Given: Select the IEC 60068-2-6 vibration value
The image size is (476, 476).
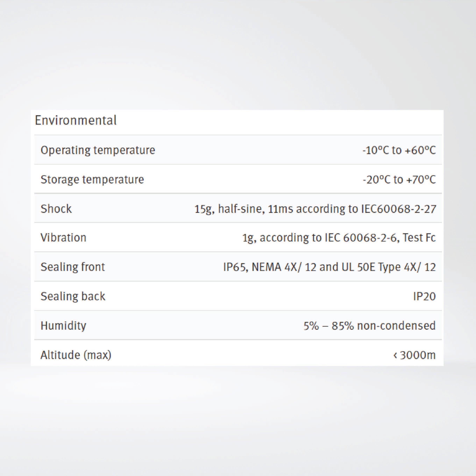Looking at the screenshot, I should (x=339, y=238).
